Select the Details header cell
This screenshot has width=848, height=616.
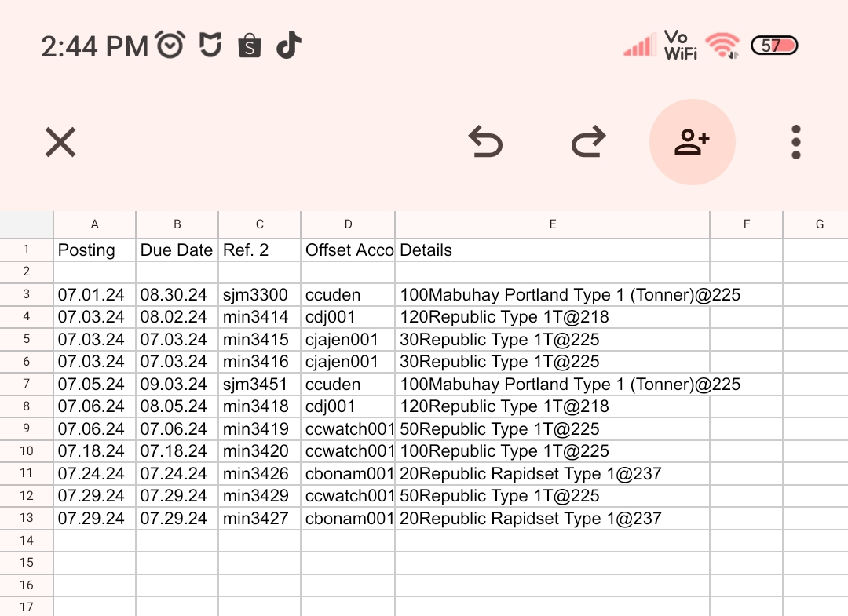(552, 250)
